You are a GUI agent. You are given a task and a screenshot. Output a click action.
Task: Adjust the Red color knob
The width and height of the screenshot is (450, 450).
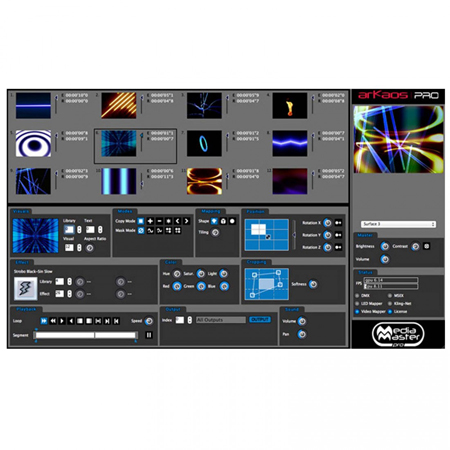177,286
